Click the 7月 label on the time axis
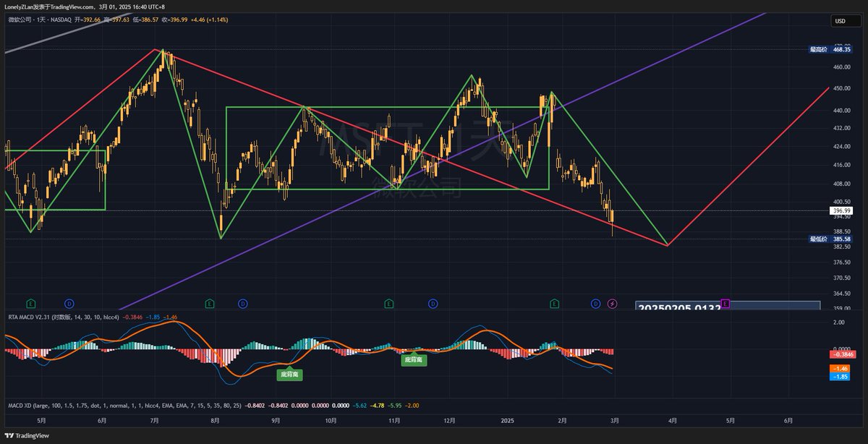 click(x=156, y=420)
